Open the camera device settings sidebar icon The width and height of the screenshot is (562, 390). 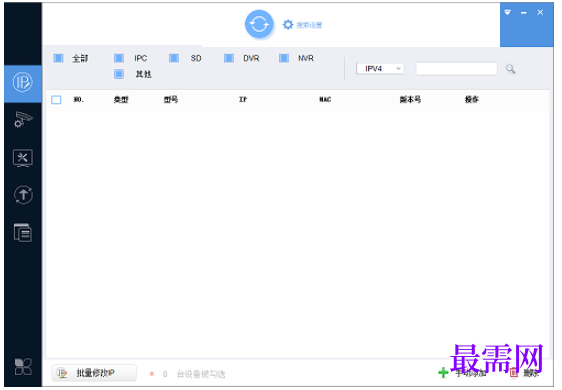coord(23,119)
